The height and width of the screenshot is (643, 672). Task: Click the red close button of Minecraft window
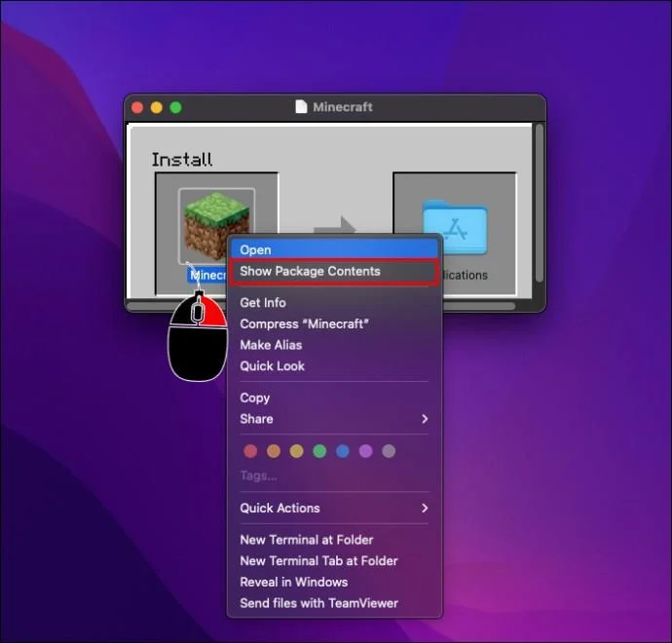tap(137, 107)
